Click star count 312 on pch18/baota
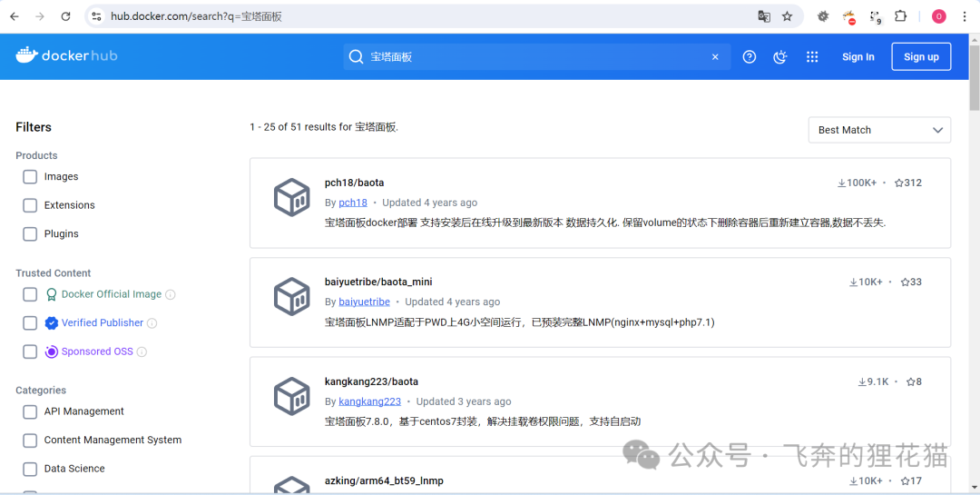980x495 pixels. 908,183
